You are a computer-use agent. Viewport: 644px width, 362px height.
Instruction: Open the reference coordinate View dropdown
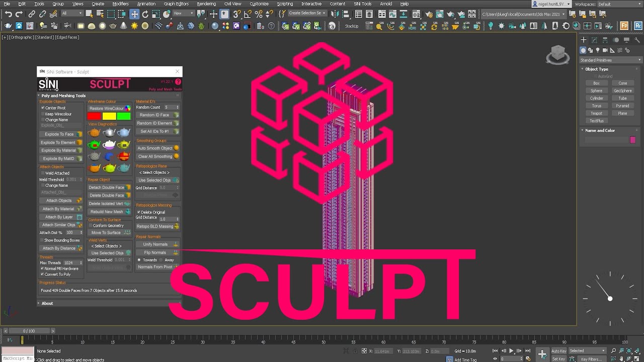click(184, 14)
